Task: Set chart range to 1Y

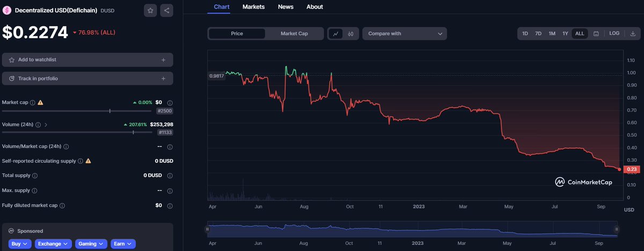Action: 565,33
